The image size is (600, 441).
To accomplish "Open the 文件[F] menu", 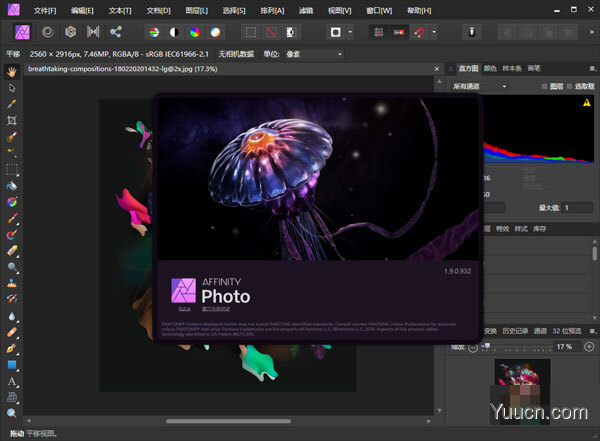I will pos(45,11).
